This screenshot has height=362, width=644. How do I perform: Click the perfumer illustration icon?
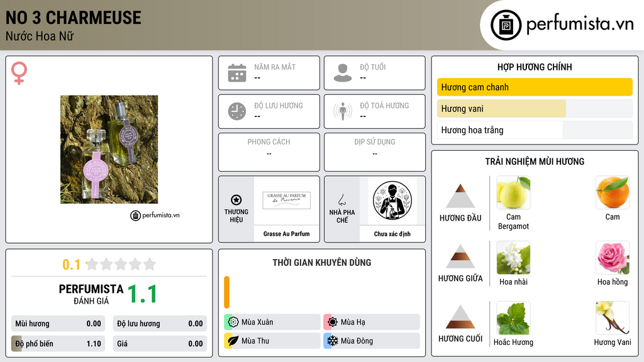392,200
